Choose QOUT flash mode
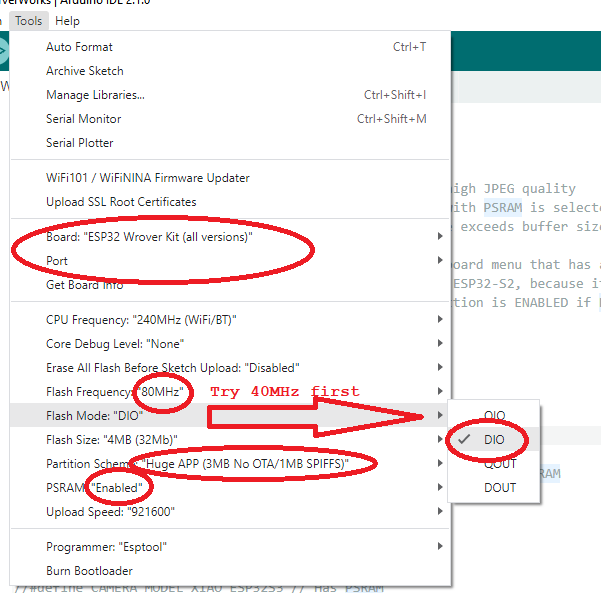The image size is (601, 593). pos(494,464)
